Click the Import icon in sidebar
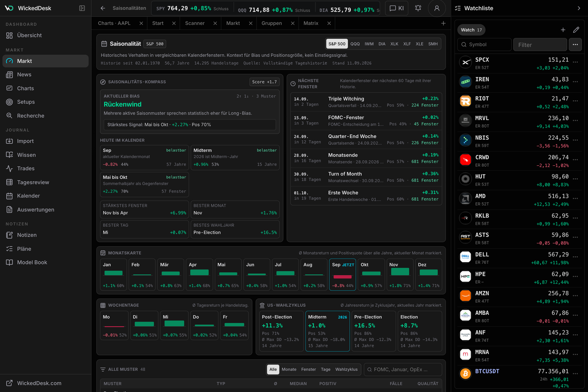This screenshot has width=588, height=392. click(9, 141)
